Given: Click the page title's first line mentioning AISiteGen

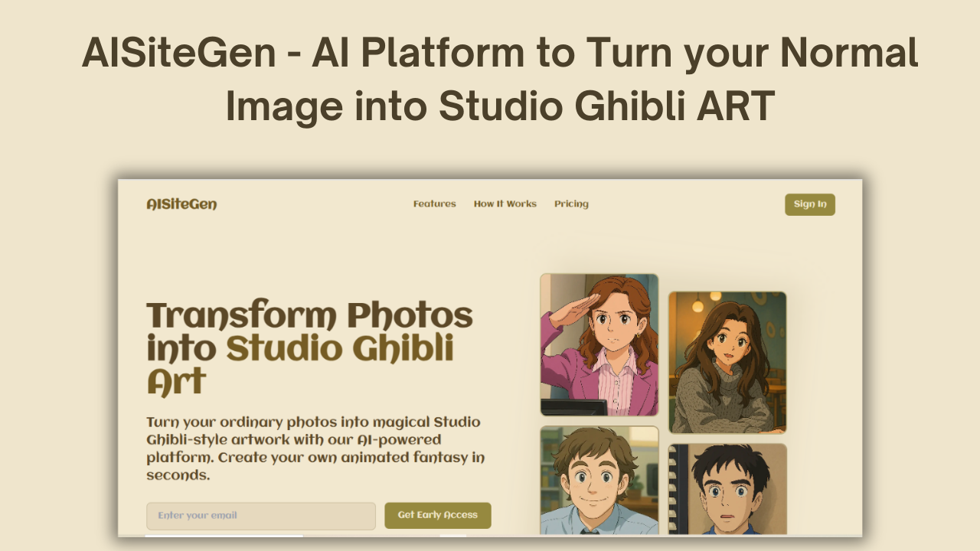Looking at the screenshot, I should coord(500,54).
